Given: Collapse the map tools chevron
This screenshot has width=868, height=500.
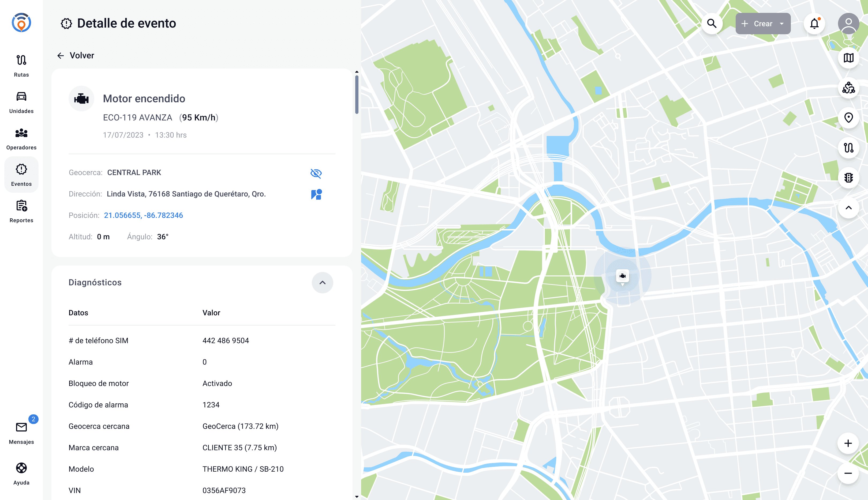Looking at the screenshot, I should click(848, 208).
